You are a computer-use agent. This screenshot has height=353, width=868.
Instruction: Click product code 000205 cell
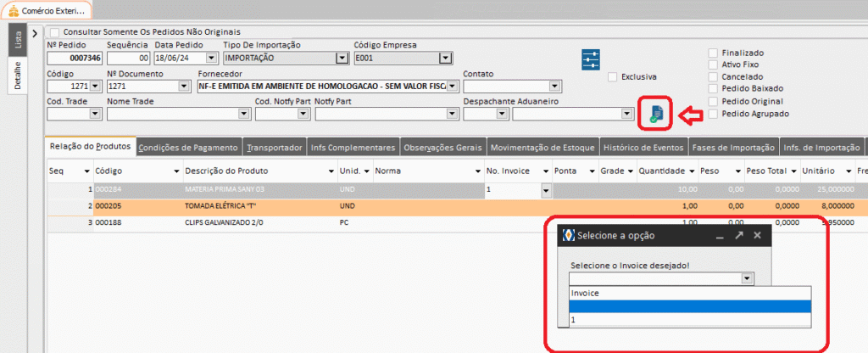pyautogui.click(x=138, y=206)
